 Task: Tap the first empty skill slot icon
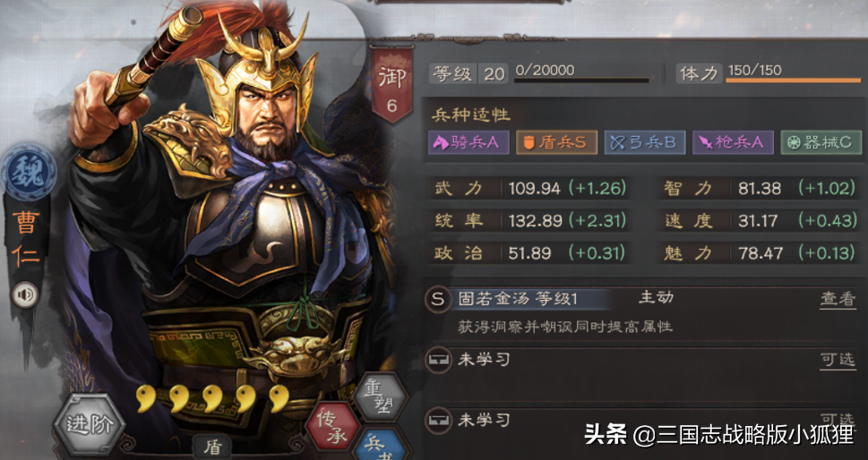tap(438, 361)
